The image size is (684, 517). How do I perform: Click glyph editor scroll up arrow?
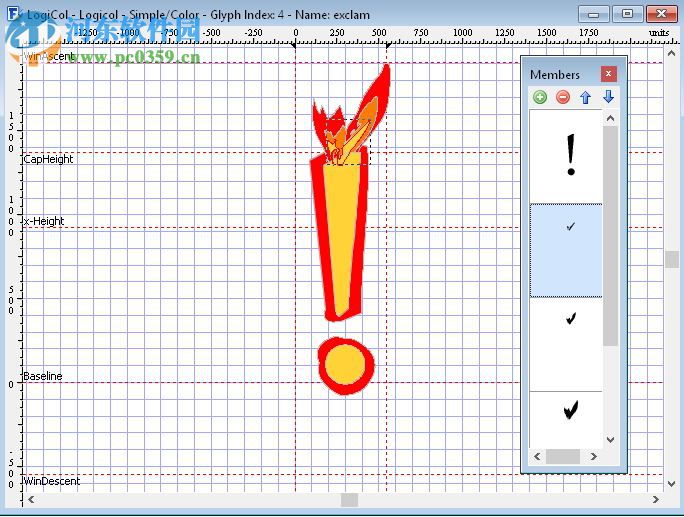[x=671, y=53]
